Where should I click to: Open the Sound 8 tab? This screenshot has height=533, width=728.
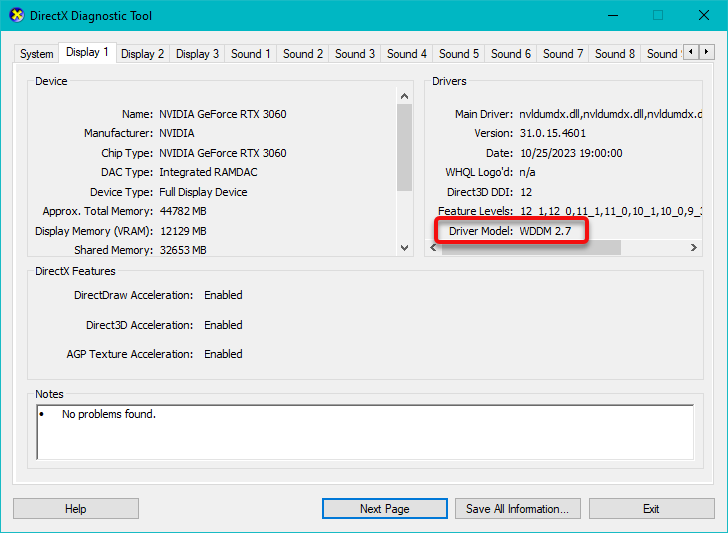pyautogui.click(x=614, y=54)
